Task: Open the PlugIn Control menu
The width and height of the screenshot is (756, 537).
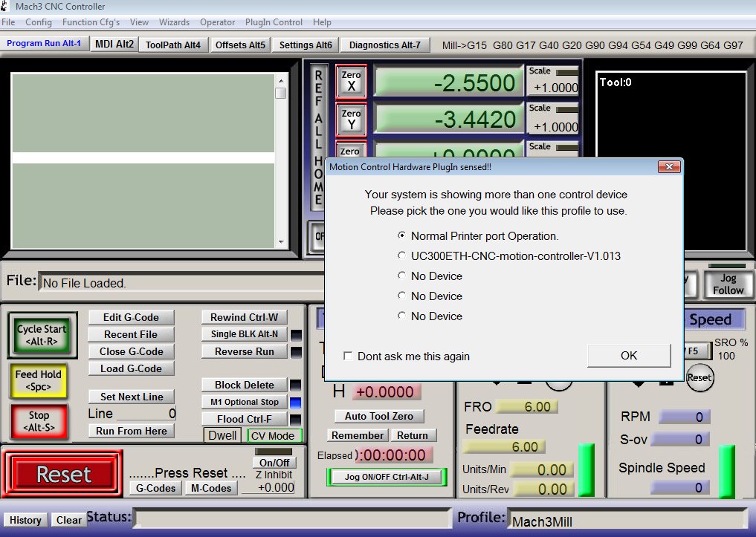Action: coord(274,22)
